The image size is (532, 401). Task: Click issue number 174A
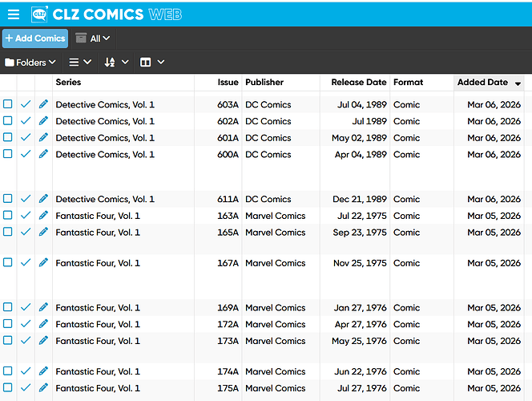pyautogui.click(x=228, y=371)
